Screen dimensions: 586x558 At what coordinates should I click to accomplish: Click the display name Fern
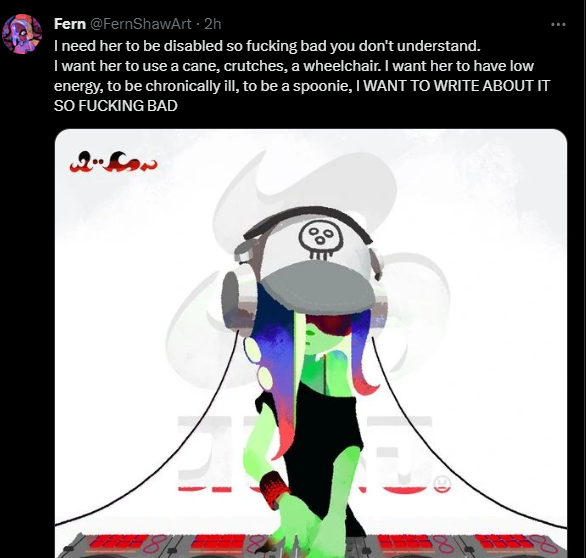70,24
